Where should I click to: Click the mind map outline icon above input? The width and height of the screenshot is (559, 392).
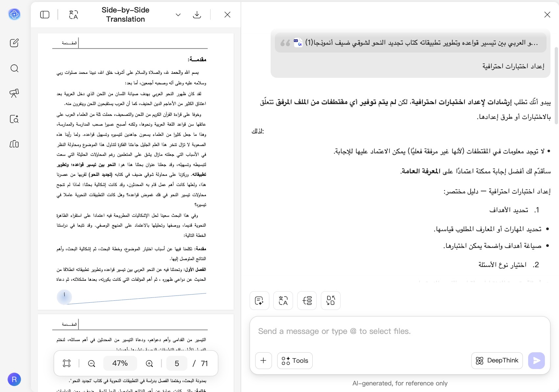(307, 300)
